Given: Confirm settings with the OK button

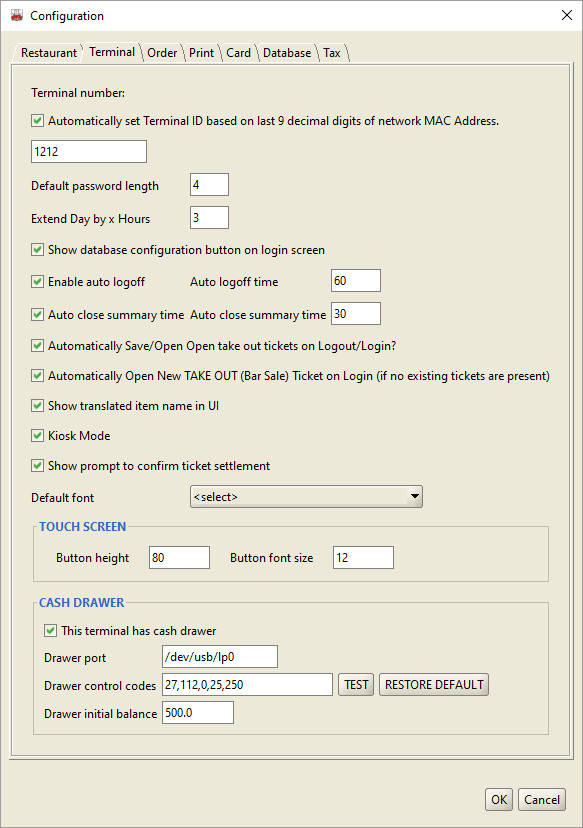Looking at the screenshot, I should pos(499,799).
